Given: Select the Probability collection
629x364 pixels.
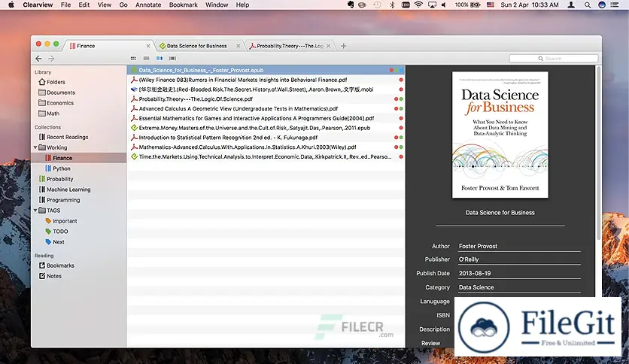Looking at the screenshot, I should click(56, 179).
